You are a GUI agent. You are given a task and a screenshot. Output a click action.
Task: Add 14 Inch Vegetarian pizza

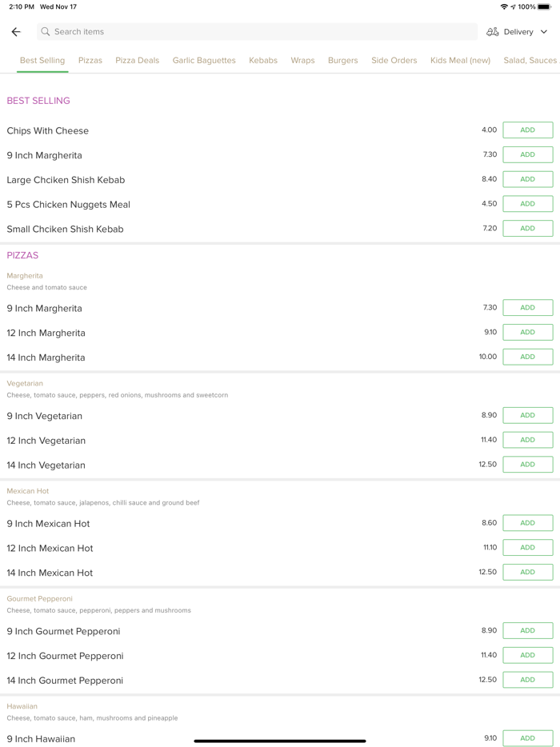(527, 465)
